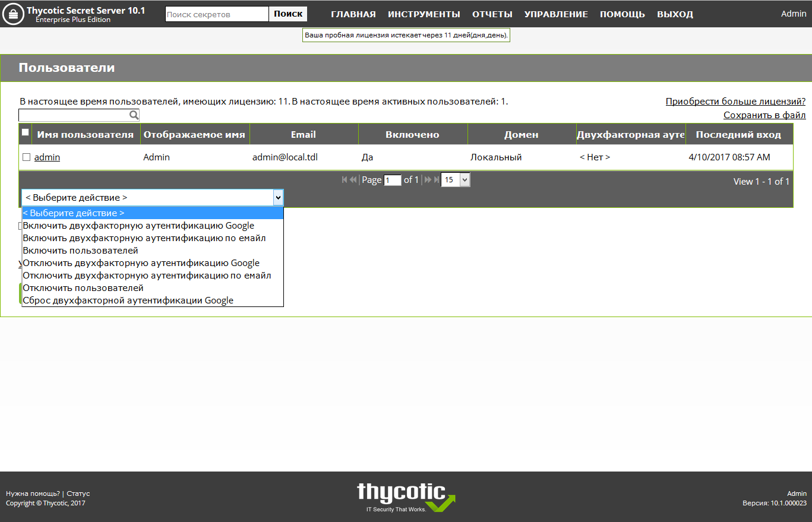Choose 'Включить пользователей' option
This screenshot has width=812, height=522.
(153, 251)
